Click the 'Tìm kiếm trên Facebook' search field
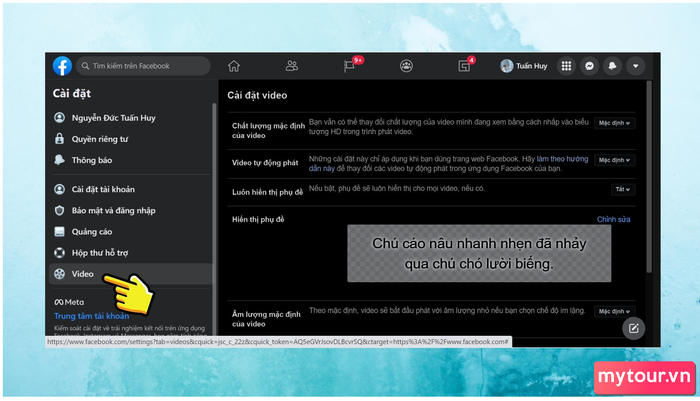 (143, 66)
